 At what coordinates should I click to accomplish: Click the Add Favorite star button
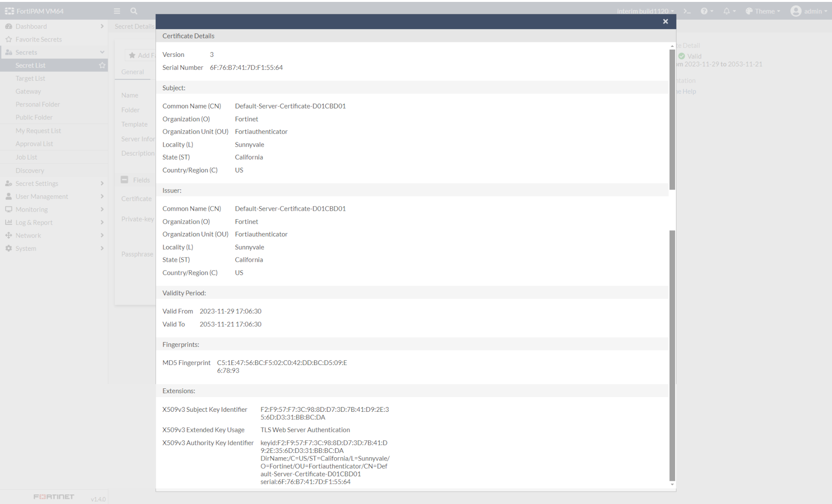point(141,55)
